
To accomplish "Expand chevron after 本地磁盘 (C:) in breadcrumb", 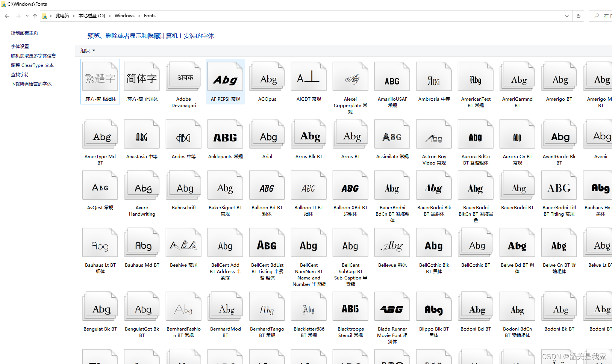I will click(x=110, y=16).
